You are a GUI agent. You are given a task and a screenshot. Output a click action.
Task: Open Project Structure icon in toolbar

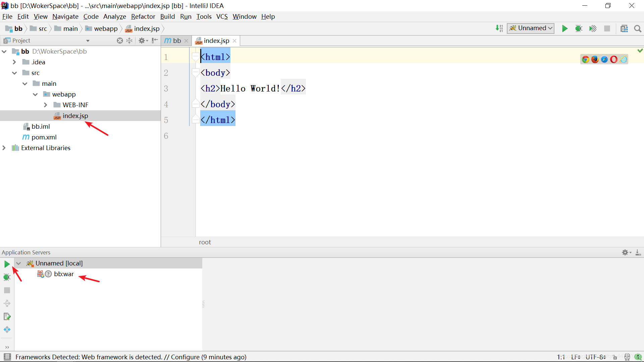[624, 28]
